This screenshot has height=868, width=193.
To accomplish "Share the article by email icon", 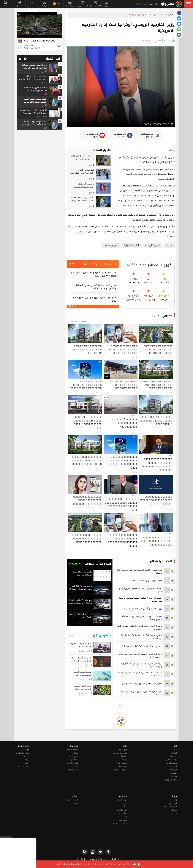I will (179, 29).
